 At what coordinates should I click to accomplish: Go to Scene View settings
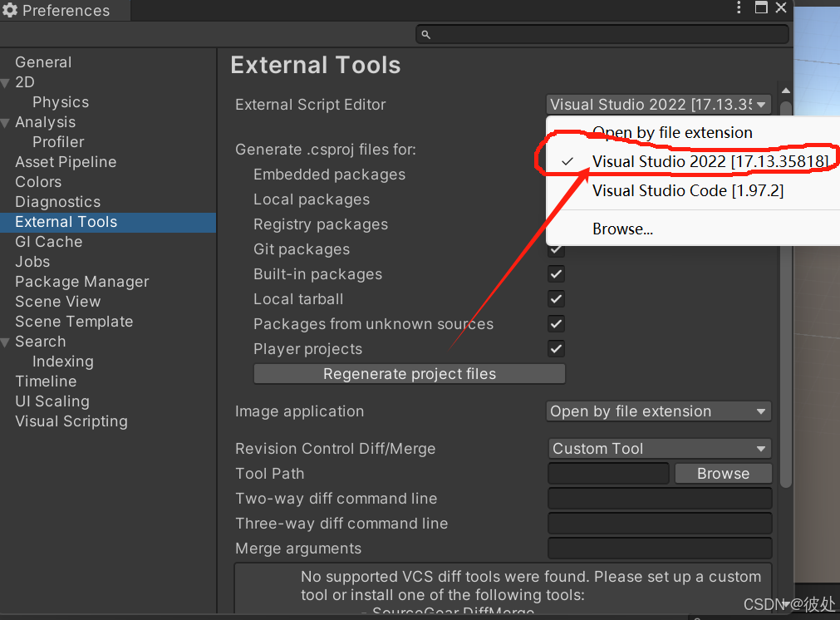pos(58,302)
